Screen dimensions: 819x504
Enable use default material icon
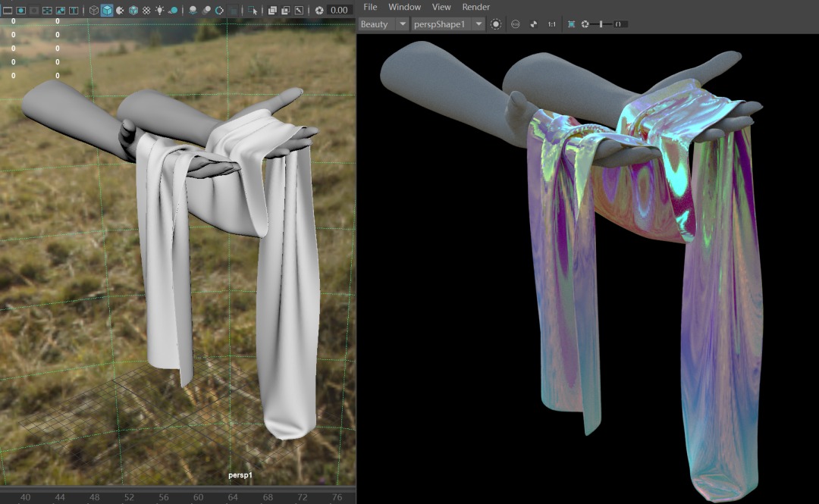120,10
